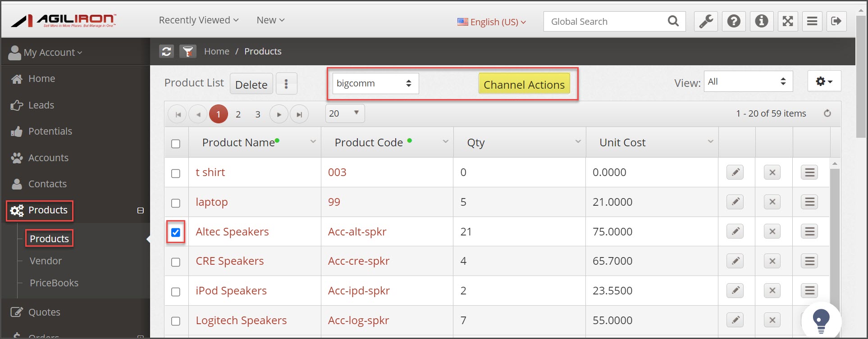Click the lightbulb tips icon

click(x=821, y=321)
